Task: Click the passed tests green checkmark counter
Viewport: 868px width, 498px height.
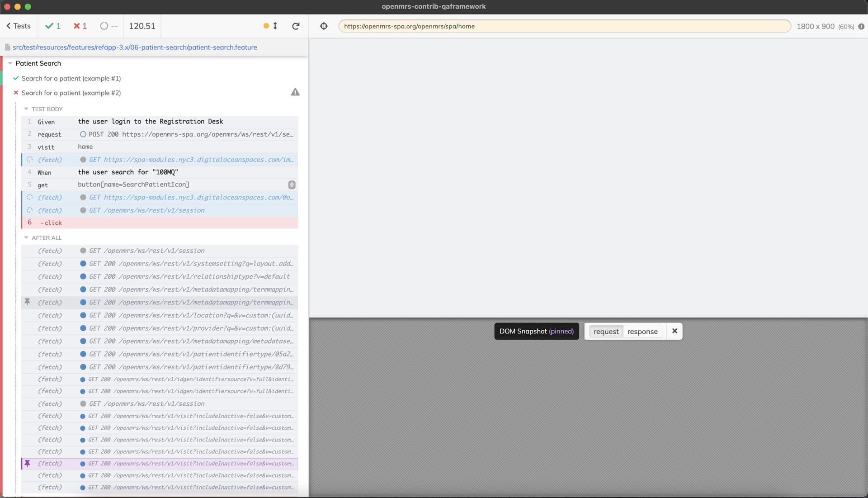Action: 53,26
